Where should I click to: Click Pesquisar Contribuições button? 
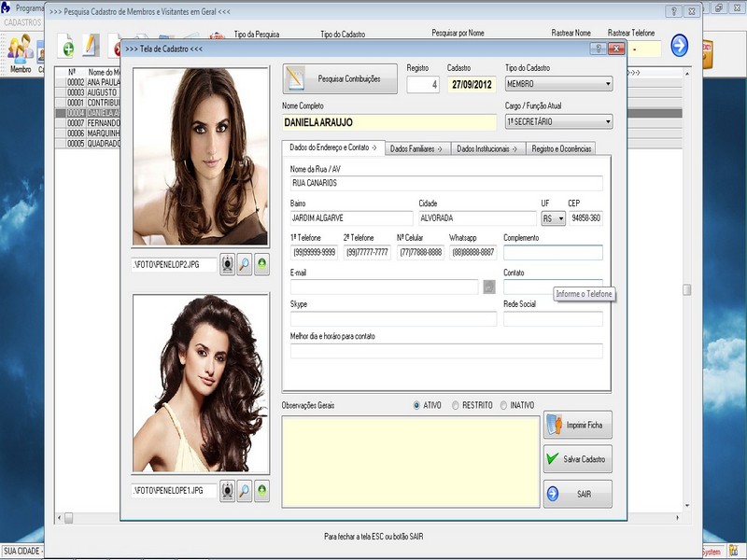(340, 79)
